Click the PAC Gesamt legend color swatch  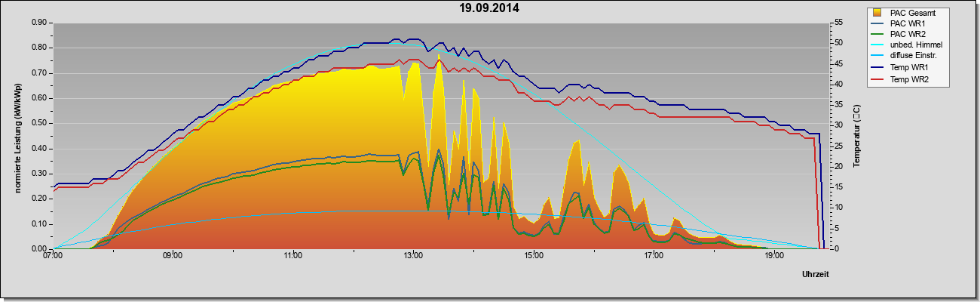tap(877, 13)
